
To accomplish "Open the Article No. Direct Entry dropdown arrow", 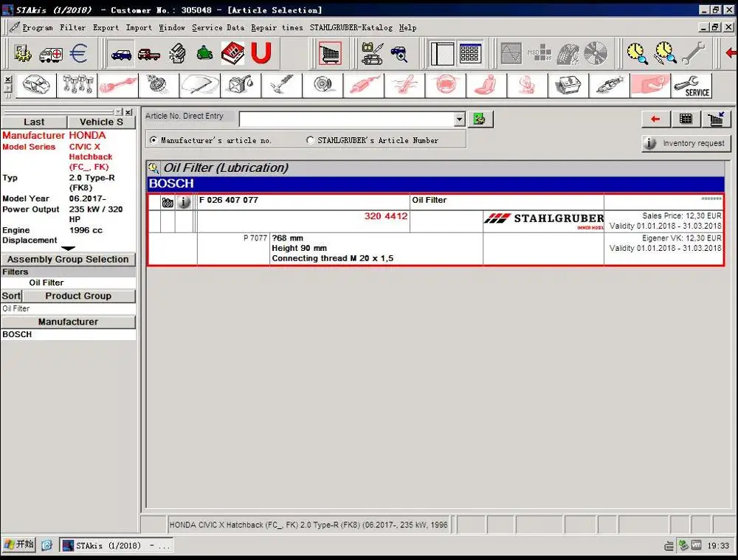I will [460, 120].
